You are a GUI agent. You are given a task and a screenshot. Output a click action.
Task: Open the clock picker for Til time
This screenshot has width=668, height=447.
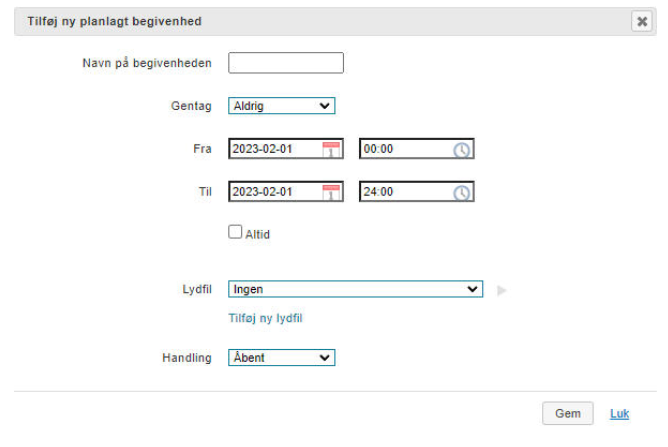[461, 193]
